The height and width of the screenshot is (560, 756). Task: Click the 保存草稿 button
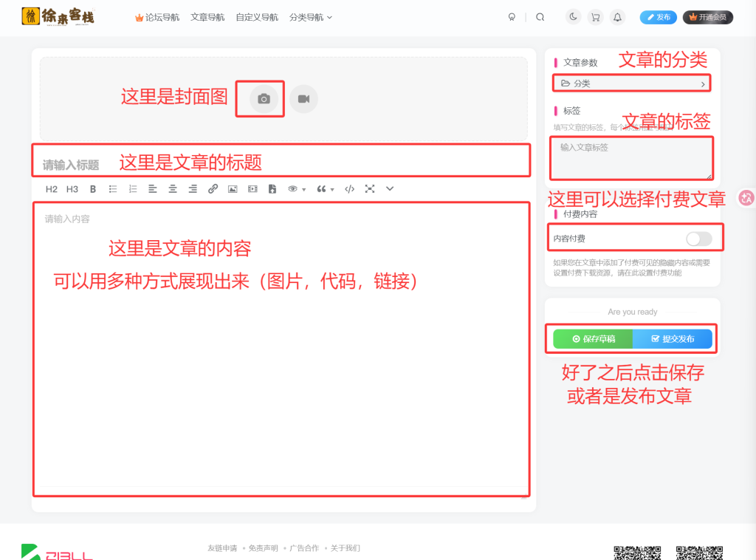click(x=593, y=339)
